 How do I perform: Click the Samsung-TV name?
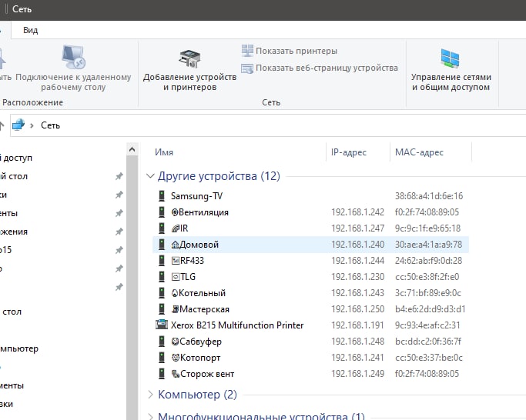point(196,195)
